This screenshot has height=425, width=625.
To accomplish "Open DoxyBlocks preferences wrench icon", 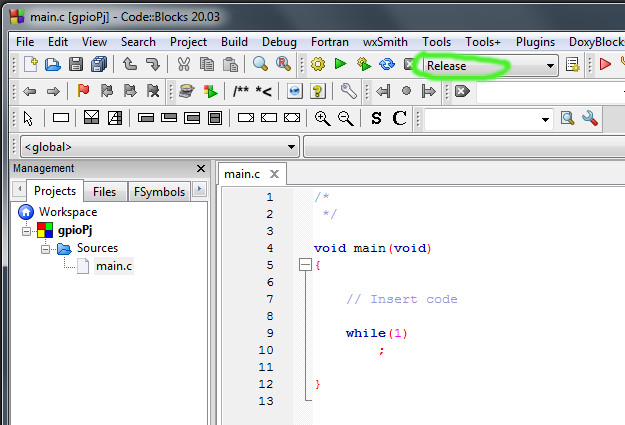I will point(348,91).
